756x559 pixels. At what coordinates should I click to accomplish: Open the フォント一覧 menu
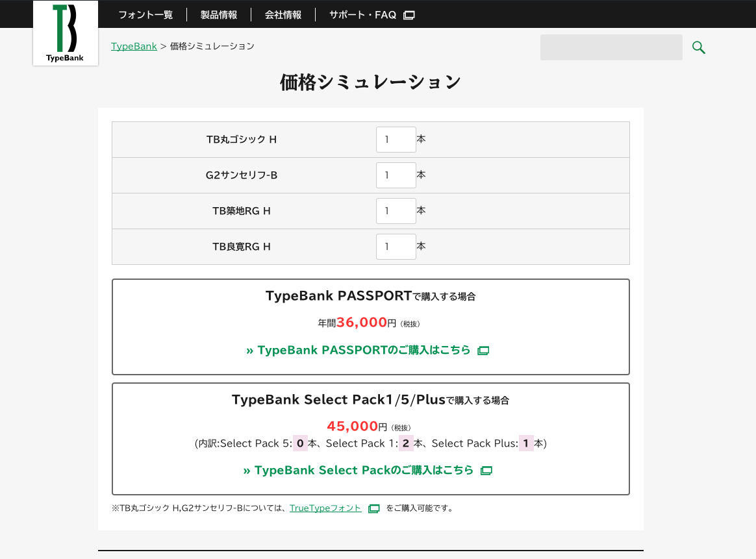click(x=145, y=15)
